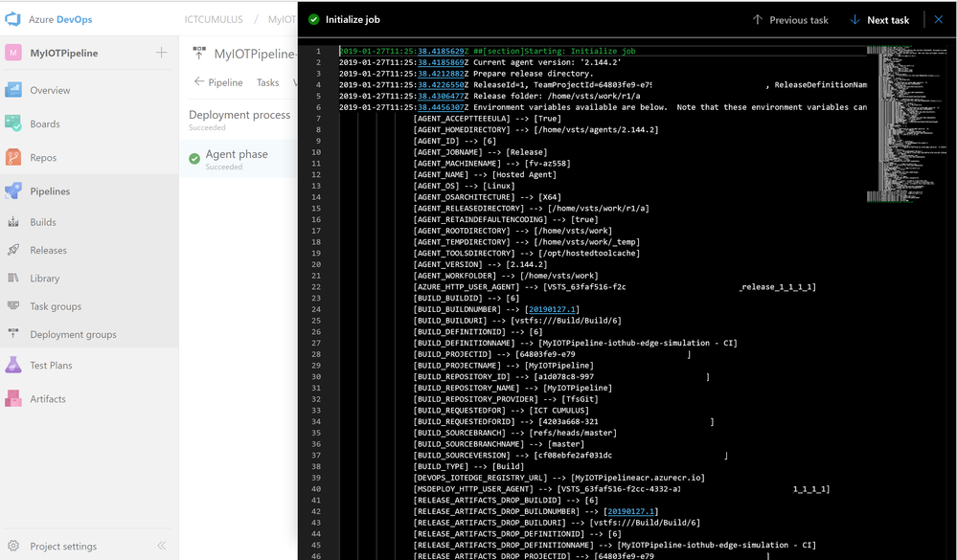Click the Deployment process heading
Screen dimensions: 957x560
239,115
